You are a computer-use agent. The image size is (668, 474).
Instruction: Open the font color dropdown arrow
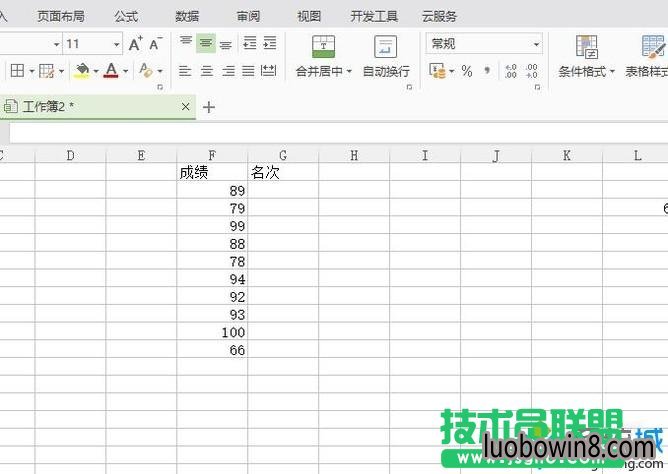click(126, 71)
